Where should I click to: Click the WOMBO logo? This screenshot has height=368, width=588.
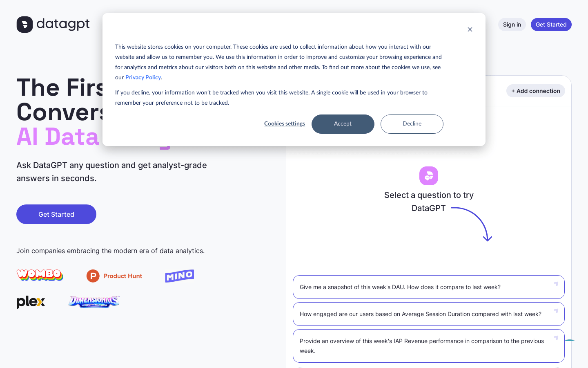coord(40,275)
